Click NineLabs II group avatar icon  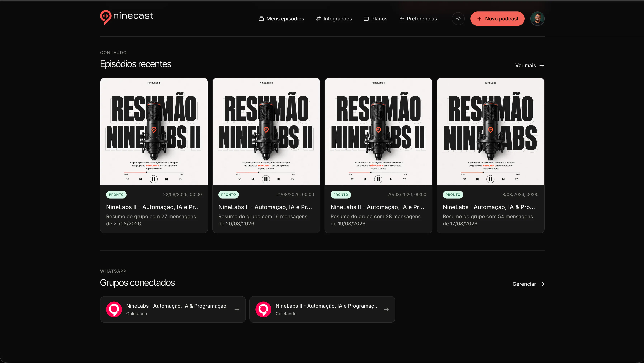point(263,310)
